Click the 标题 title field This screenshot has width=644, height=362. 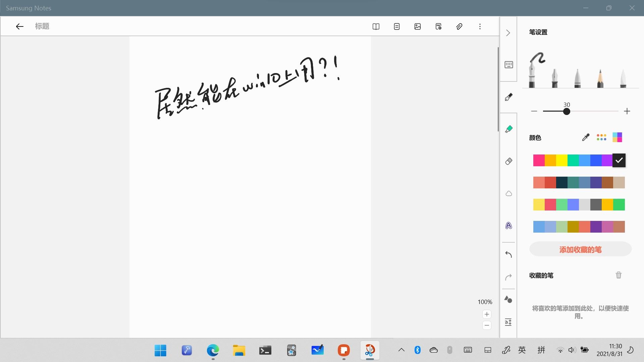[x=42, y=26]
